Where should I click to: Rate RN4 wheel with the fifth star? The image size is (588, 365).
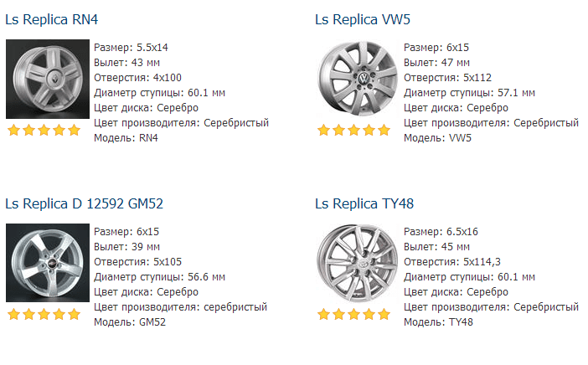pos(75,130)
